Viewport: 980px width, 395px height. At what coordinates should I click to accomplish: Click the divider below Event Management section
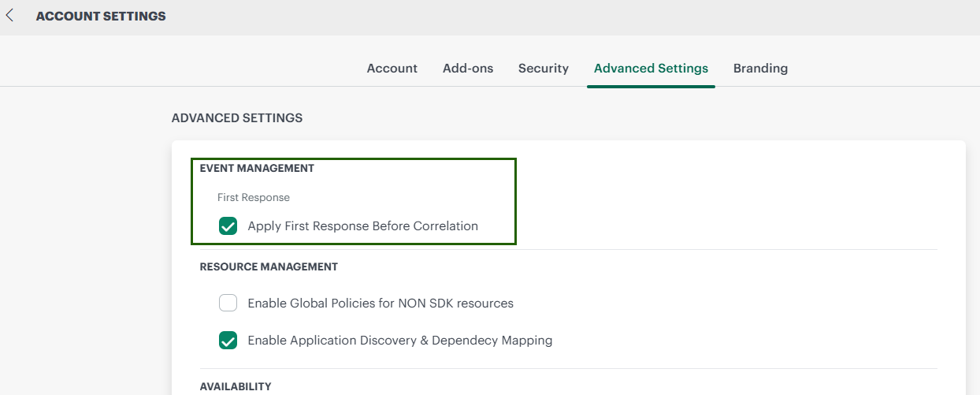point(709,250)
